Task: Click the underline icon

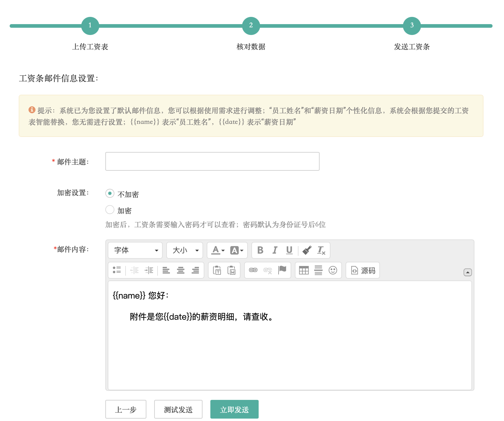Action: (x=289, y=250)
